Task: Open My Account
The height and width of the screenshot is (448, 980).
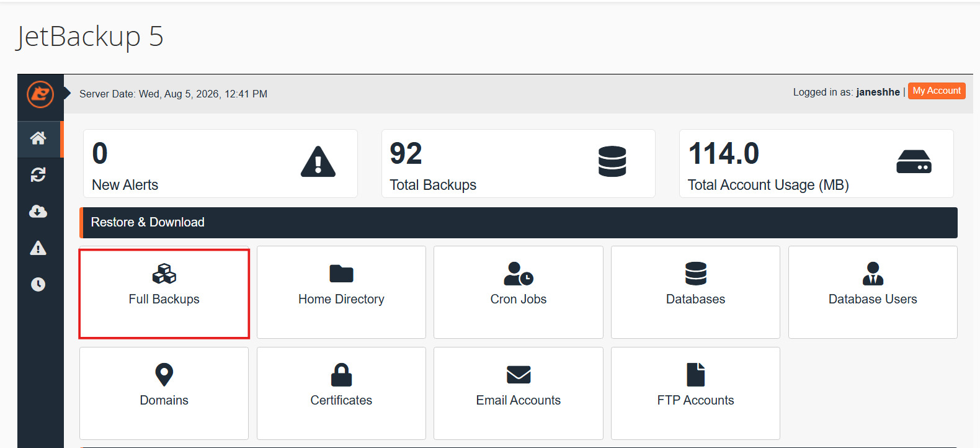Action: tap(937, 91)
